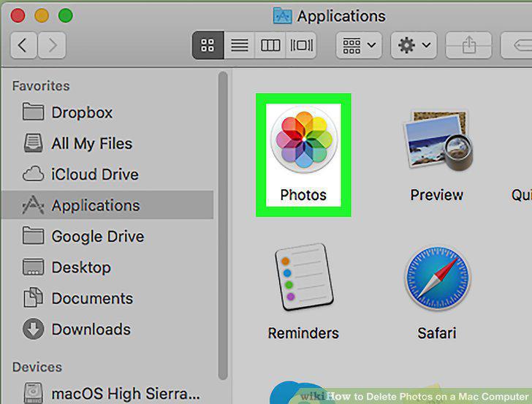The image size is (532, 404).
Task: Open the Reminders app icon
Action: point(304,277)
